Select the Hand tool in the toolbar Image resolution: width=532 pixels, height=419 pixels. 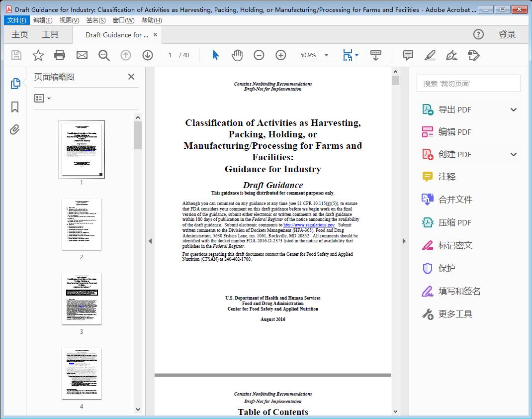click(237, 55)
